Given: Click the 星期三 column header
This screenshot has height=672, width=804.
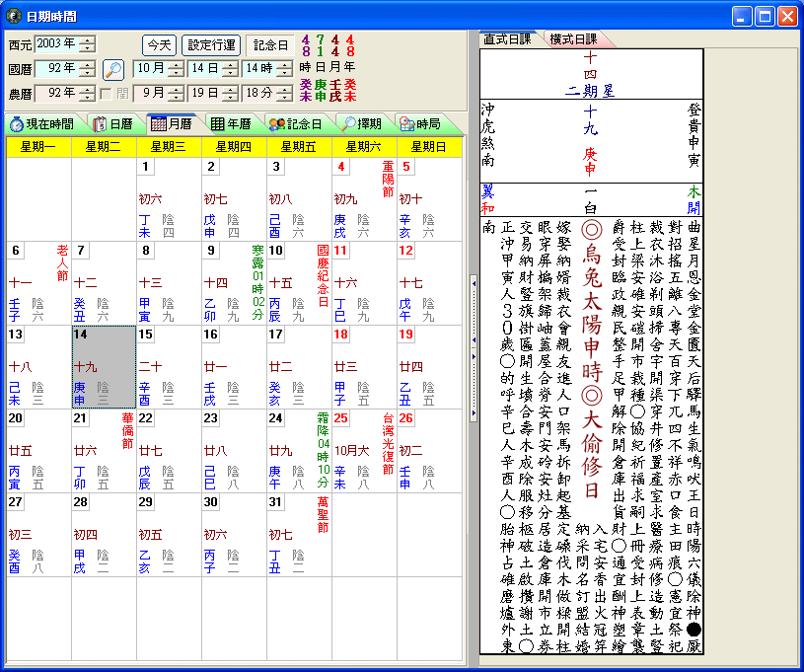Looking at the screenshot, I should 169,147.
